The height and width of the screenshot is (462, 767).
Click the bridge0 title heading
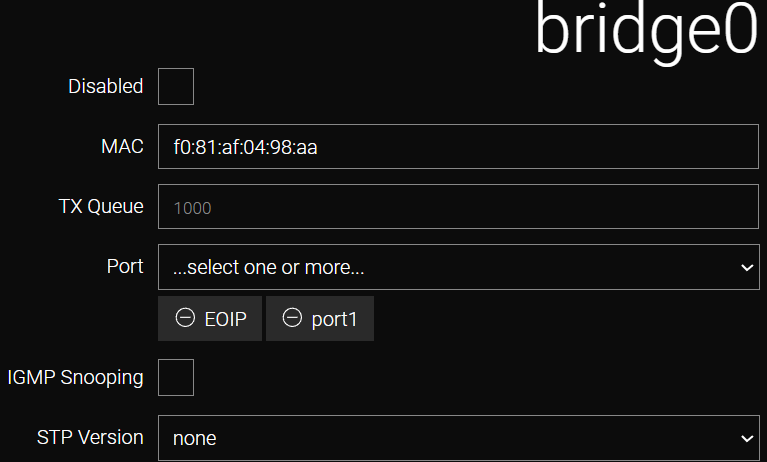coord(647,30)
